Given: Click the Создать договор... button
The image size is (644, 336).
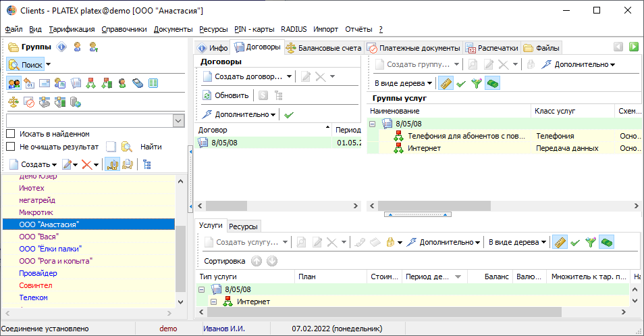Looking at the screenshot, I should (248, 76).
